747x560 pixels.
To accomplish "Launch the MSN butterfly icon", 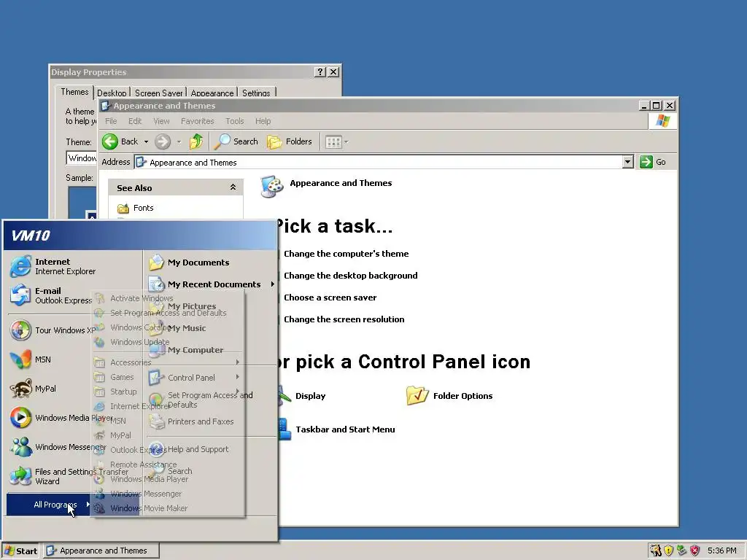I will [20, 359].
